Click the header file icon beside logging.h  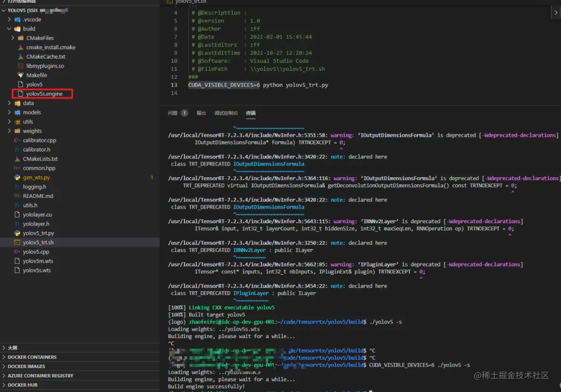(17, 187)
